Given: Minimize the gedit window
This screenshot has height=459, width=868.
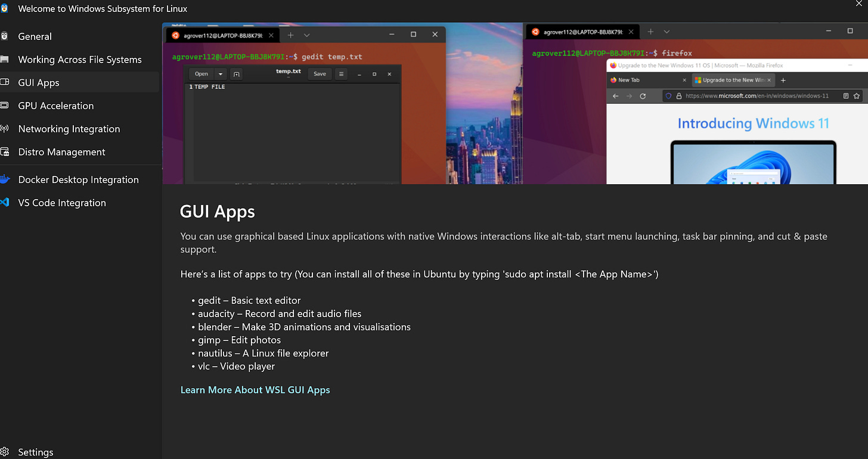Looking at the screenshot, I should pos(359,75).
